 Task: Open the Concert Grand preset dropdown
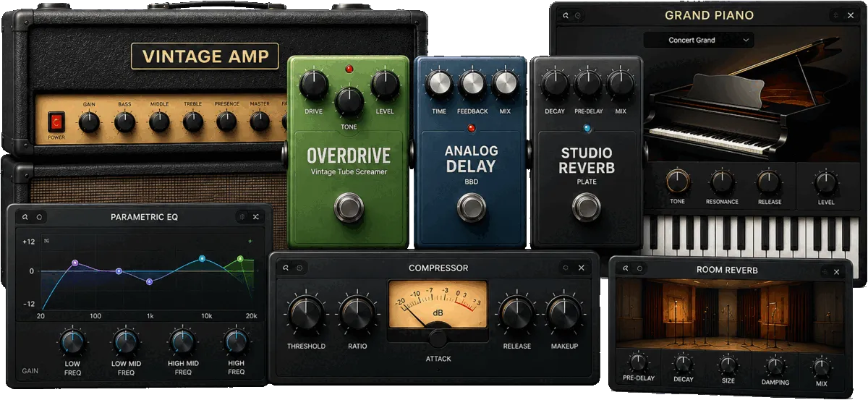tap(698, 41)
